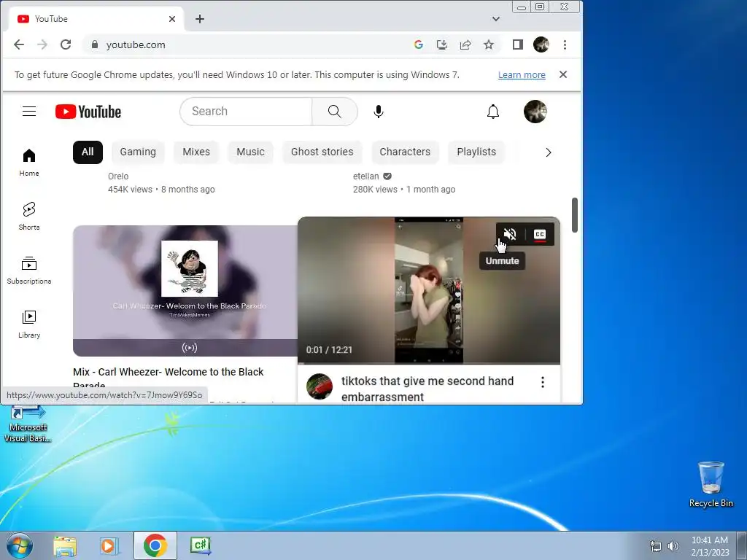
Task: Unmute the video preview
Action: click(x=510, y=234)
